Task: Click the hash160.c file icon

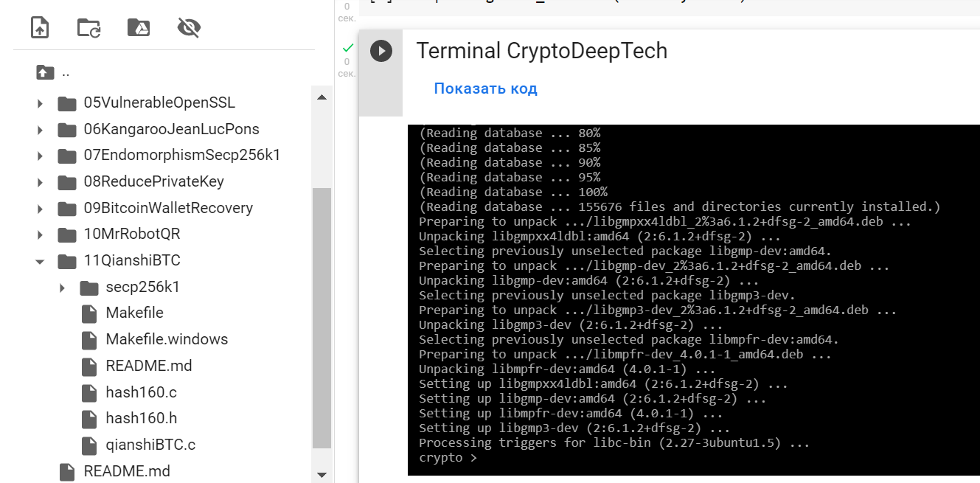Action: [x=89, y=392]
